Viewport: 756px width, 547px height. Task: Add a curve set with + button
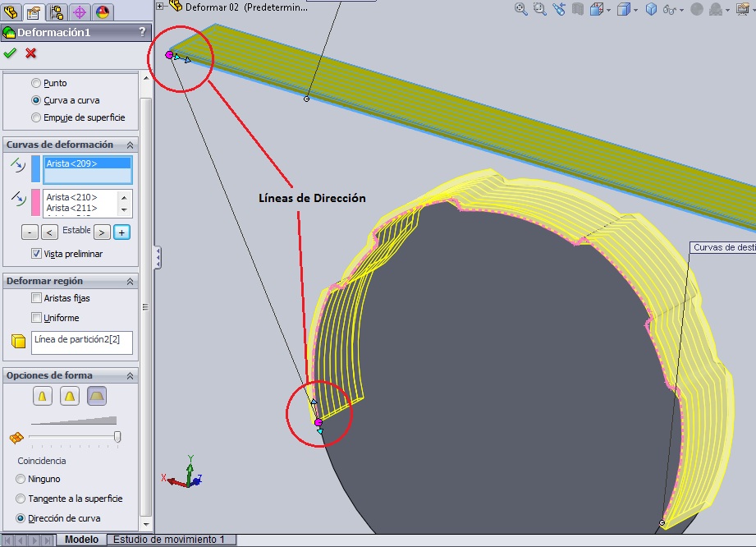click(121, 232)
